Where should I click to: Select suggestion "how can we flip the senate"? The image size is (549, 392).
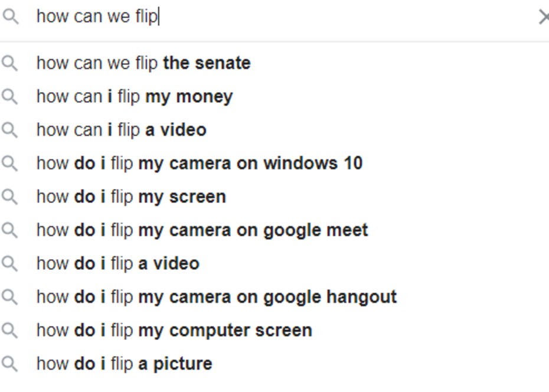pos(143,63)
